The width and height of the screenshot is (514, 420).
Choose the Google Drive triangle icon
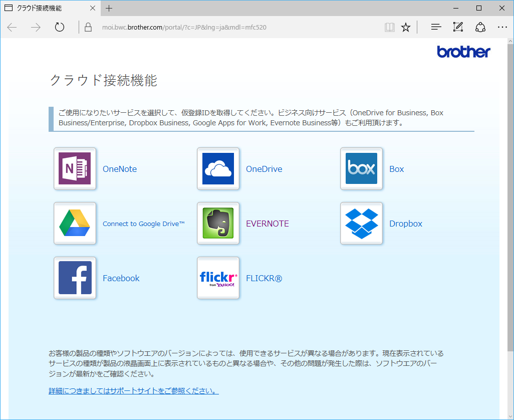75,223
